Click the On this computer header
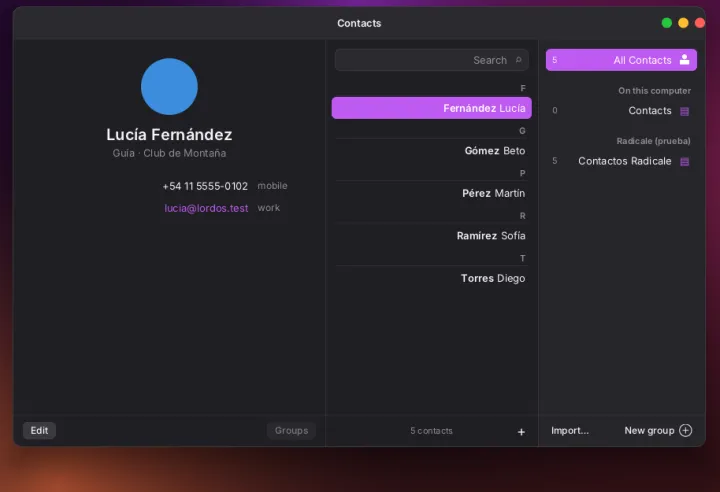Viewport: 720px width, 492px height. (654, 90)
